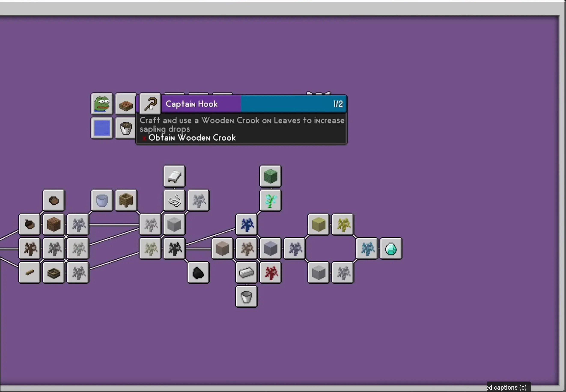The height and width of the screenshot is (392, 566).
Task: Select the pale olive sapling icon
Action: click(150, 248)
